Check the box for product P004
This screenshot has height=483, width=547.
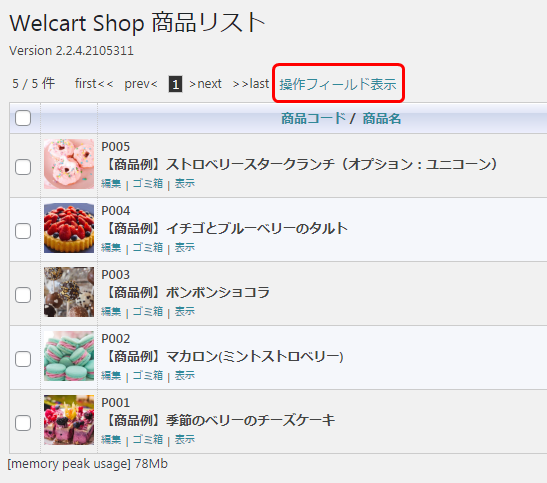coord(23,231)
